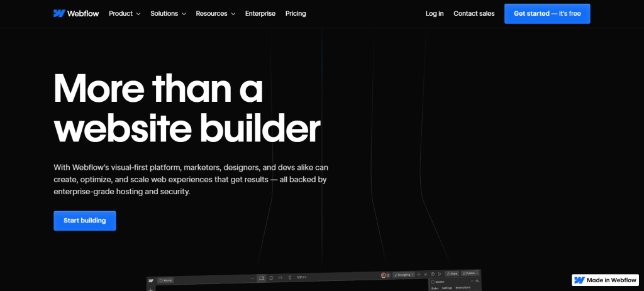Click the play preview icon in Designer

(x=440, y=274)
